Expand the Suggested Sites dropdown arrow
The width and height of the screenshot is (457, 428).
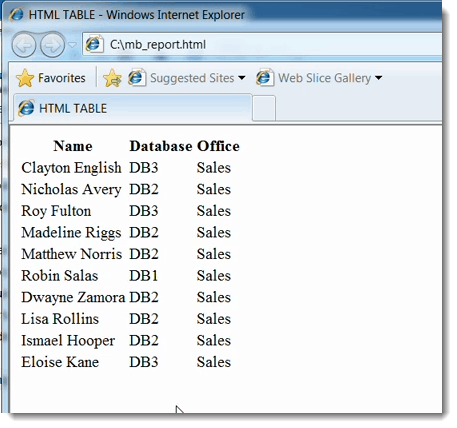tap(242, 78)
